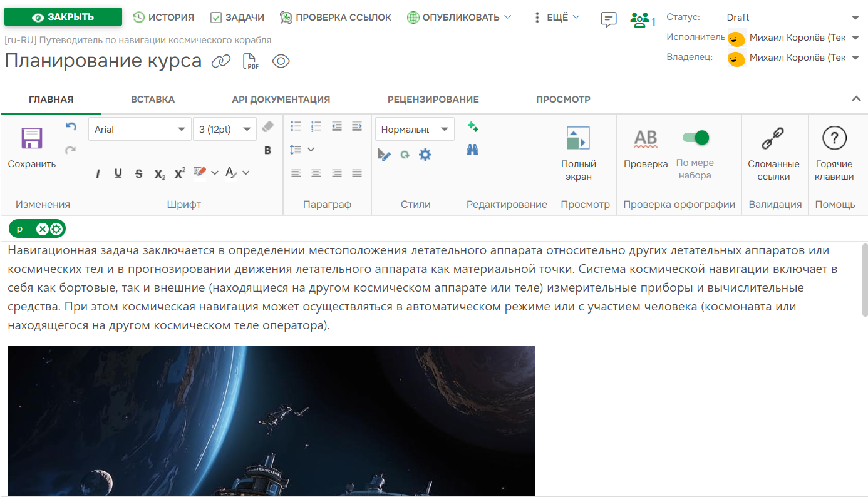This screenshot has width=868, height=497.
Task: Click the green sparkles AI icon
Action: point(473,127)
